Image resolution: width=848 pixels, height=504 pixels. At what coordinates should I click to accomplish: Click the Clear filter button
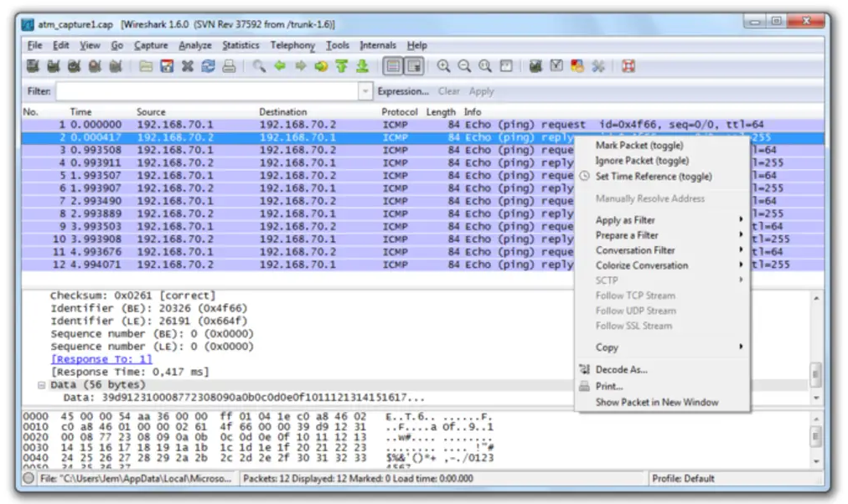point(449,91)
